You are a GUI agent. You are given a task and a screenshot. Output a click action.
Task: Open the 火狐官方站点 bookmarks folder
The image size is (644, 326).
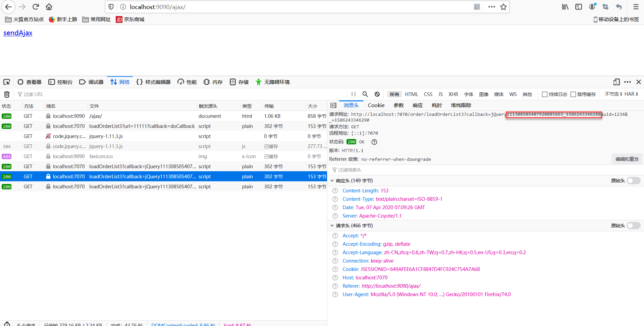(24, 19)
